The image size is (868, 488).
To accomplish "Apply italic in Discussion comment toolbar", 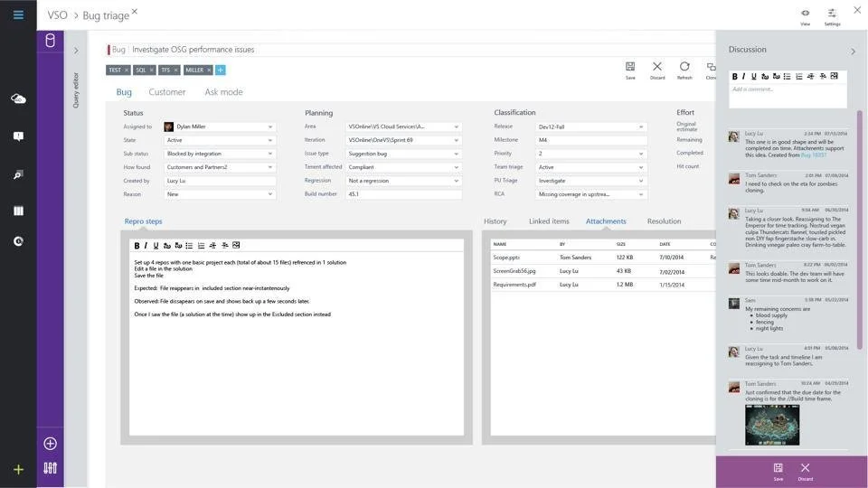I will pos(743,76).
